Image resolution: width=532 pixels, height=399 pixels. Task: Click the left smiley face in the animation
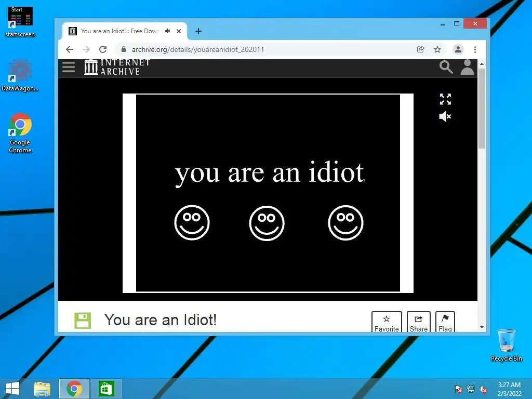[192, 222]
